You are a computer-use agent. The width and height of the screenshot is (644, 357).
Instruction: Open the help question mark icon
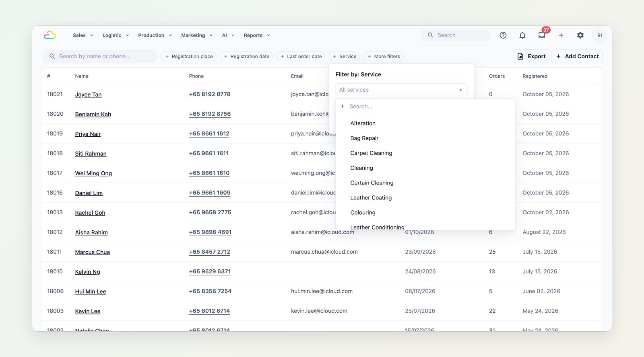click(x=503, y=35)
